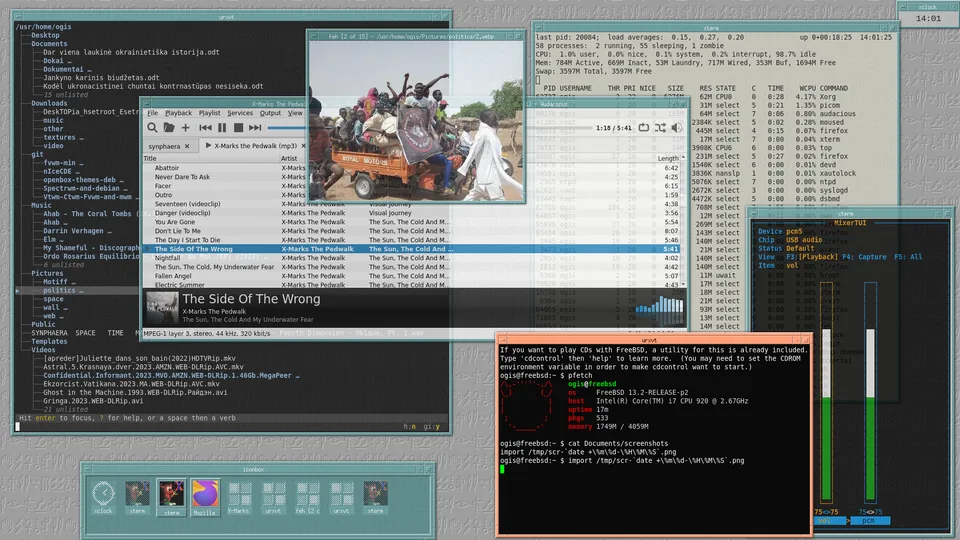The height and width of the screenshot is (540, 960).
Task: Select F4: Capture view in MixerTUI
Action: tap(864, 257)
